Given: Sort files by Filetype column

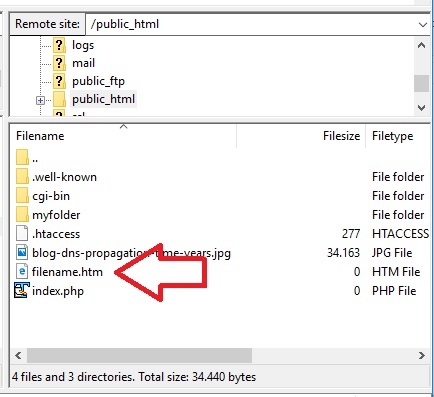Looking at the screenshot, I should tap(393, 136).
